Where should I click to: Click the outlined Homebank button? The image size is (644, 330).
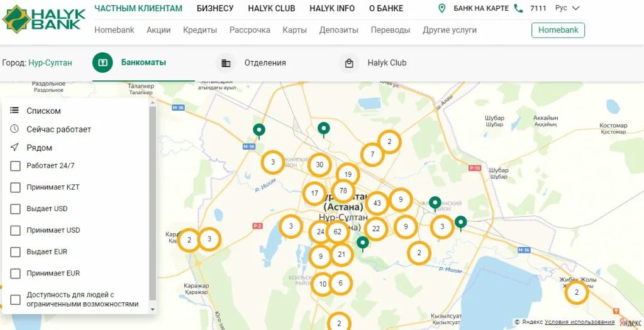click(558, 30)
